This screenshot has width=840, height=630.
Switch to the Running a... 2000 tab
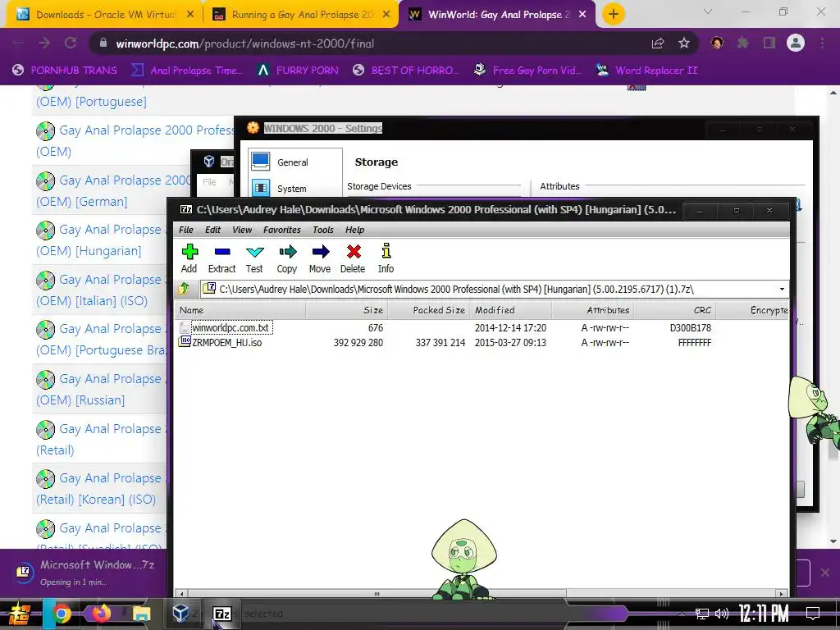pos(300,15)
